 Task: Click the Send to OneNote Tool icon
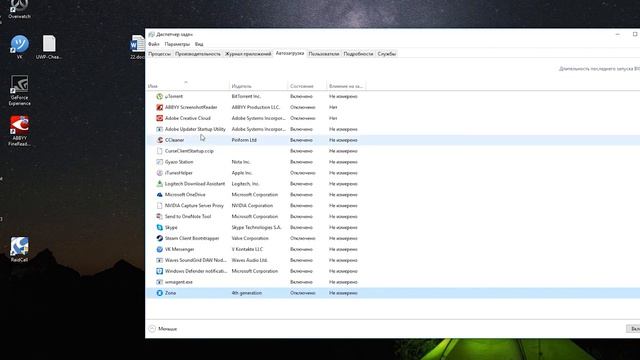click(160, 216)
